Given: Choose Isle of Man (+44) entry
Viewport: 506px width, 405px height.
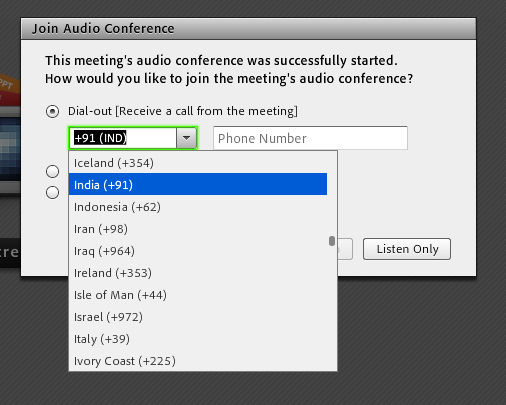Looking at the screenshot, I should pyautogui.click(x=198, y=295).
